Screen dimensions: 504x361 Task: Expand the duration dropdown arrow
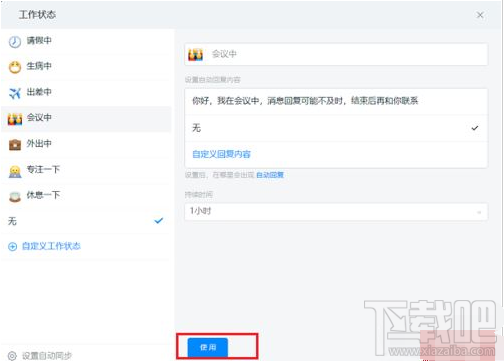click(x=479, y=212)
